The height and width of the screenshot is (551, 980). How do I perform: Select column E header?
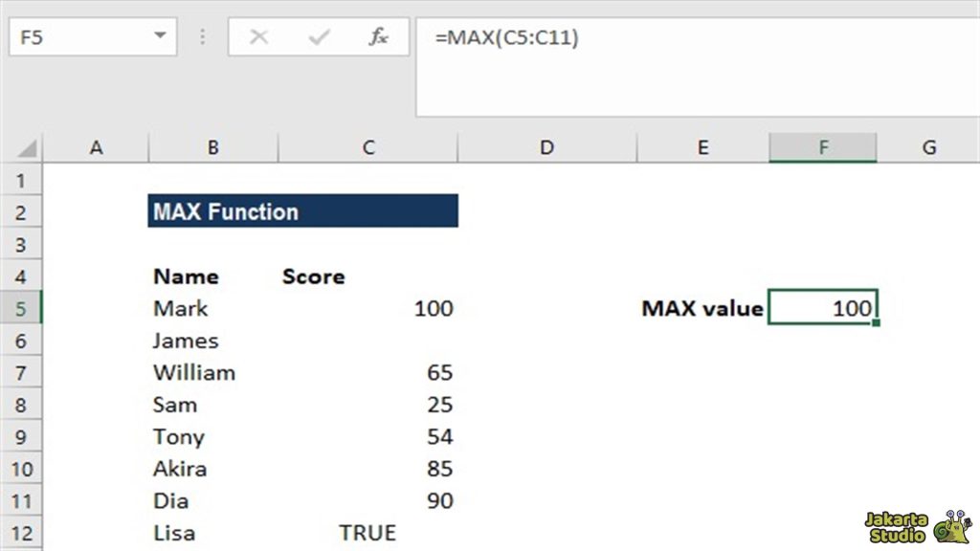(x=703, y=147)
